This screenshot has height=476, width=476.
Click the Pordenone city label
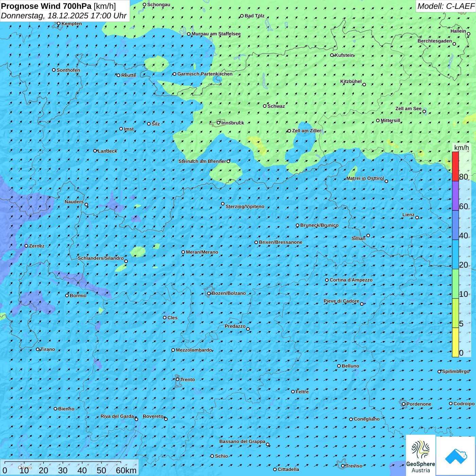coord(419,404)
